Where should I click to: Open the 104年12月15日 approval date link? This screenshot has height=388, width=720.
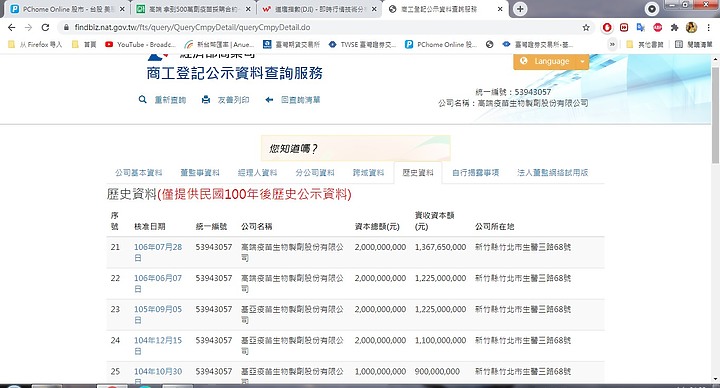(158, 346)
